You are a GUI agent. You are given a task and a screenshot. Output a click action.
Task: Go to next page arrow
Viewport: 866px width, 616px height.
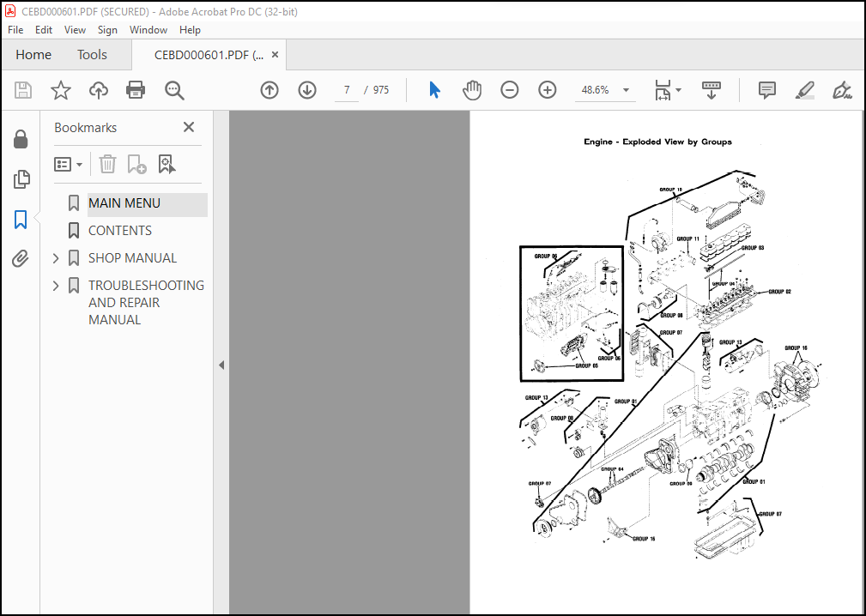(x=307, y=90)
